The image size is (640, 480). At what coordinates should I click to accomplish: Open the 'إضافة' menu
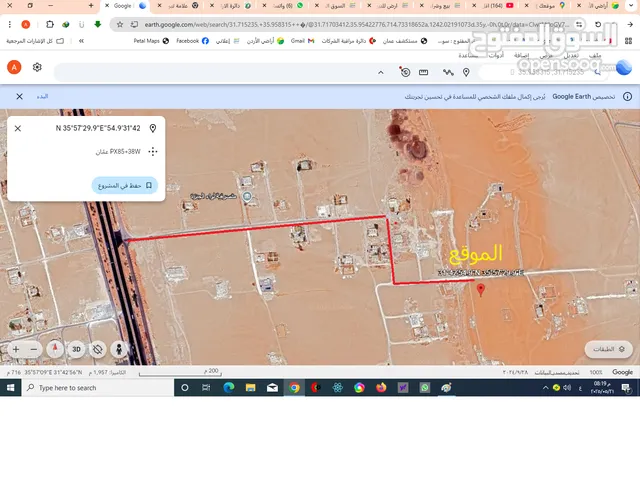pos(521,55)
